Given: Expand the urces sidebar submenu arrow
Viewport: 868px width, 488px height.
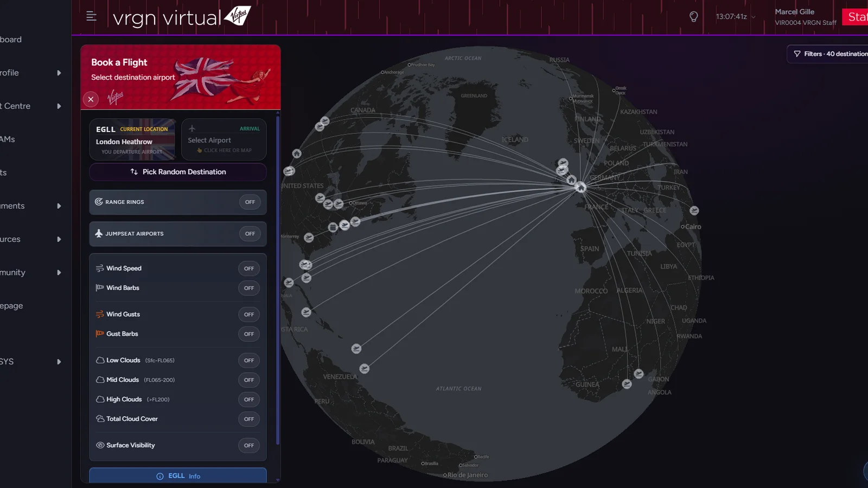Looking at the screenshot, I should 59,239.
